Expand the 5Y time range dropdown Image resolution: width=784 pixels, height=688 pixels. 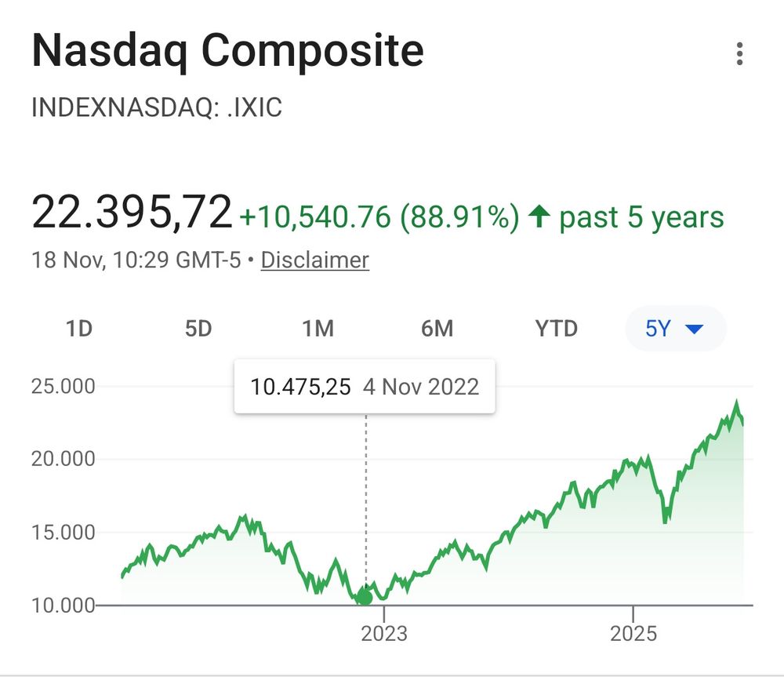tap(675, 329)
